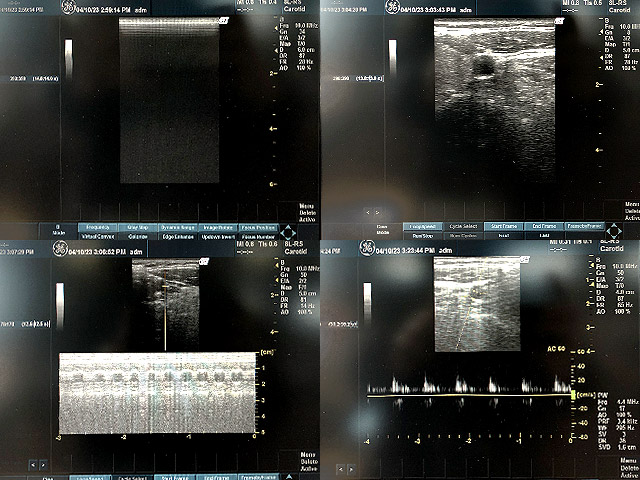Click the yellow Doppler baseline on the spectral trace
The image size is (640, 480).
(469, 395)
